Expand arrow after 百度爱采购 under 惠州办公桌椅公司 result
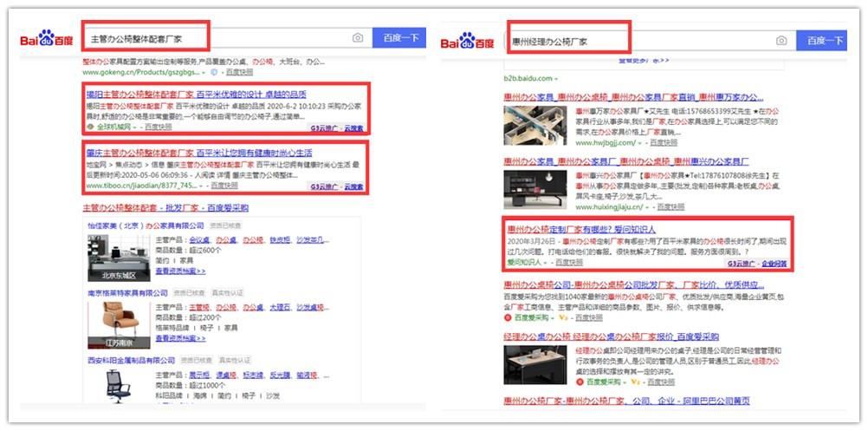Image resolution: width=868 pixels, height=431 pixels. tap(553, 318)
